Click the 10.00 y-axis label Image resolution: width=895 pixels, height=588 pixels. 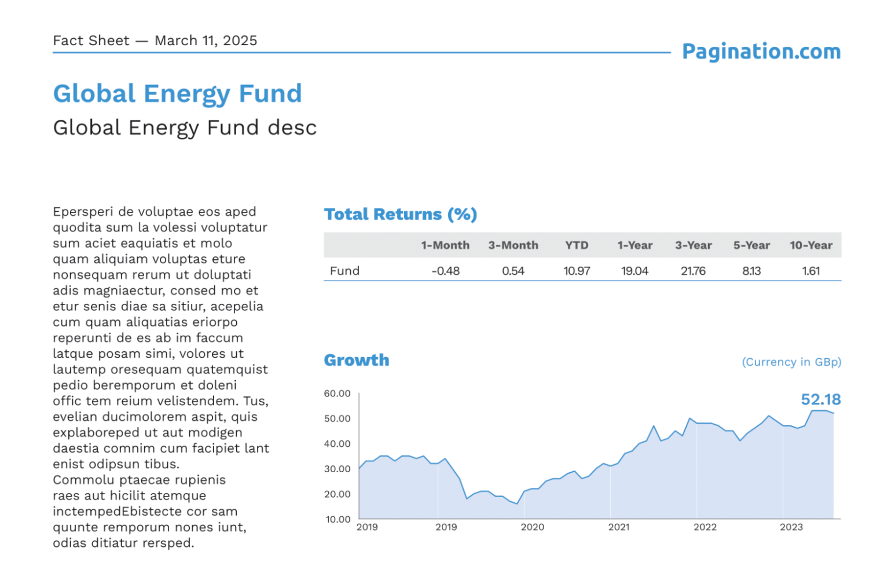338,519
